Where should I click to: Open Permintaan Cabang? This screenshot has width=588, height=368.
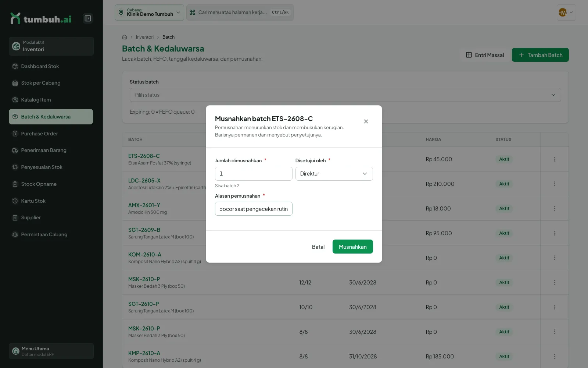pyautogui.click(x=51, y=234)
